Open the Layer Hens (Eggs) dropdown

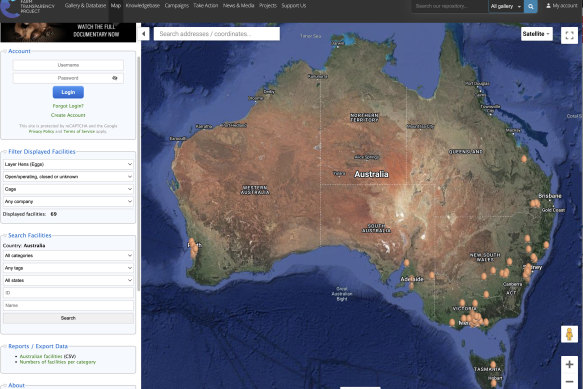coord(68,164)
